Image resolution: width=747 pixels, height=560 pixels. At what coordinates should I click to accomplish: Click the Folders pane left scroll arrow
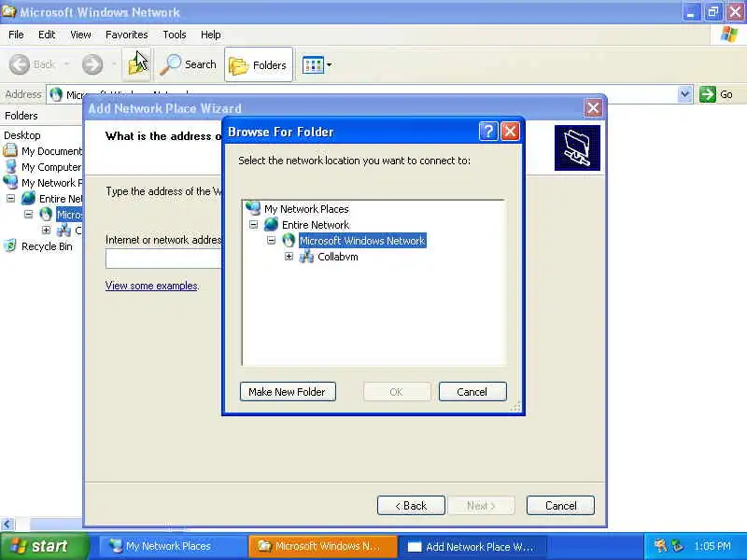(x=7, y=525)
